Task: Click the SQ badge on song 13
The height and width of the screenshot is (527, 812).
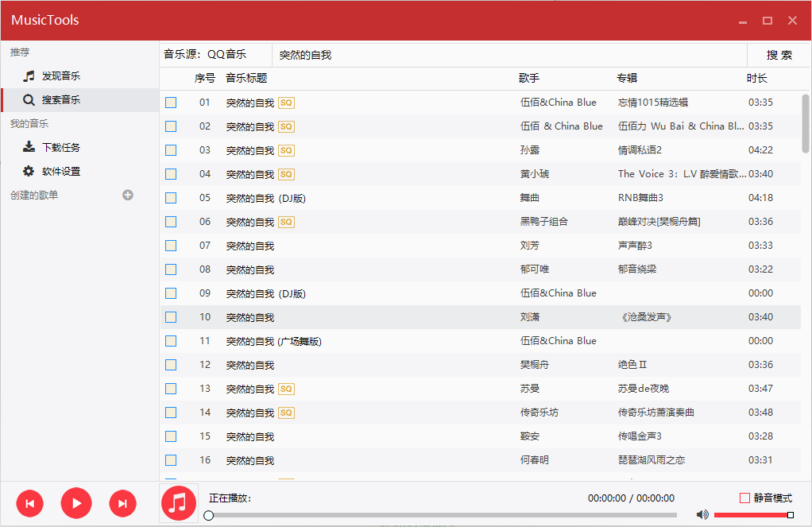Action: (286, 389)
